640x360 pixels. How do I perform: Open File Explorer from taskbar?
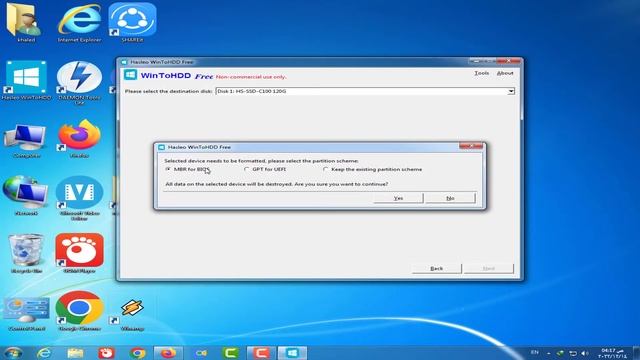75,353
